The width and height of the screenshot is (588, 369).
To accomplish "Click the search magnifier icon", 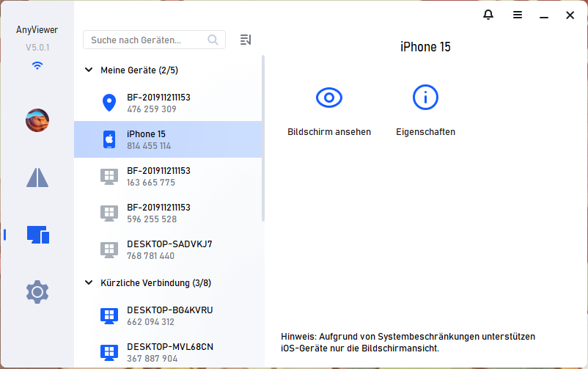I will click(213, 40).
